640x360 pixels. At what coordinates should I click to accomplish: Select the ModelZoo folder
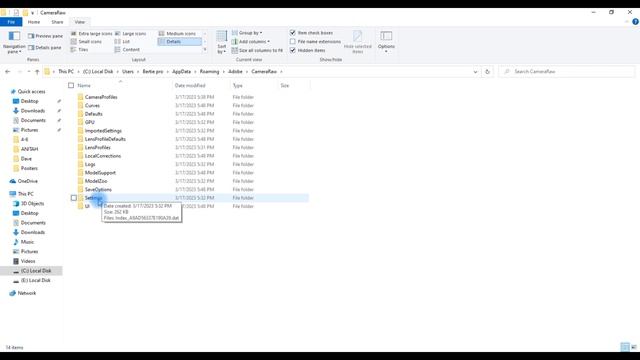pyautogui.click(x=96, y=181)
